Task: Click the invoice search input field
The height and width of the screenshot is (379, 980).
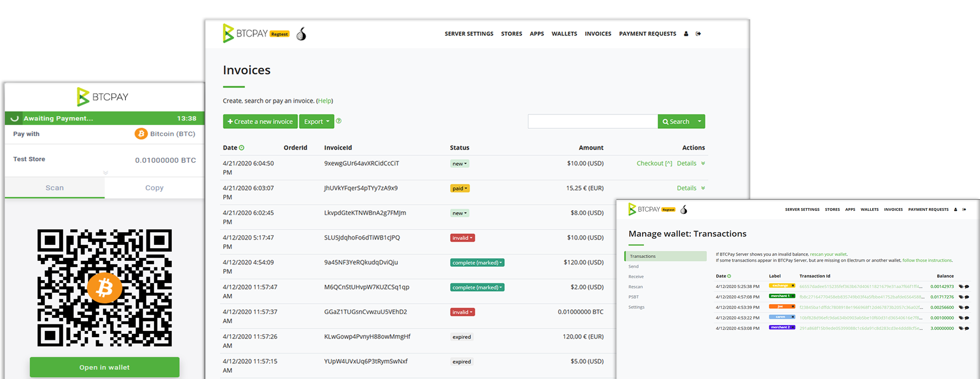Action: point(593,121)
